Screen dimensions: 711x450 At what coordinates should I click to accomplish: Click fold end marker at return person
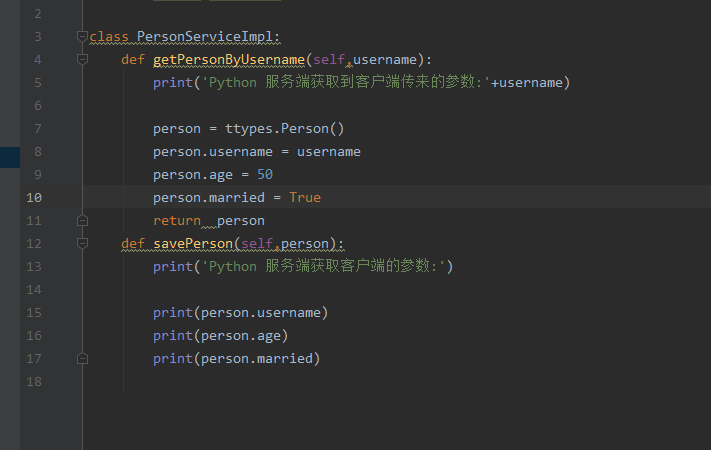pyautogui.click(x=83, y=220)
